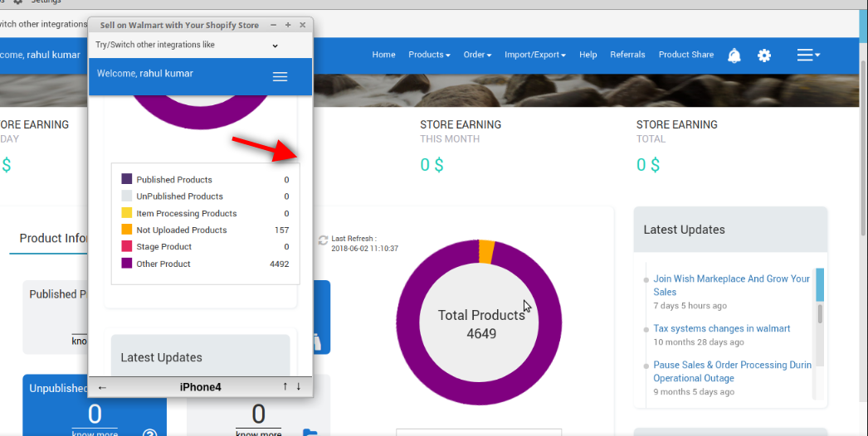Open settings via the gear icon
The image size is (868, 436).
(764, 56)
